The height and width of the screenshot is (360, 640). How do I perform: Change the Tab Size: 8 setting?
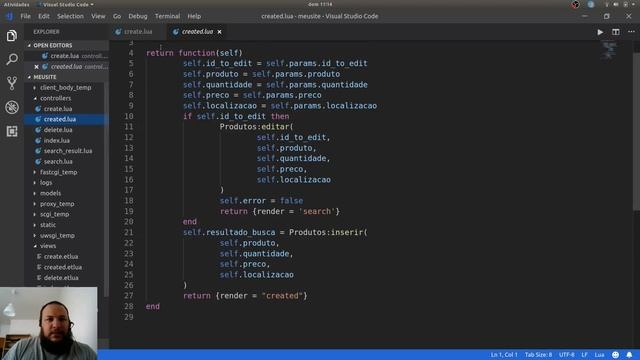click(x=538, y=355)
